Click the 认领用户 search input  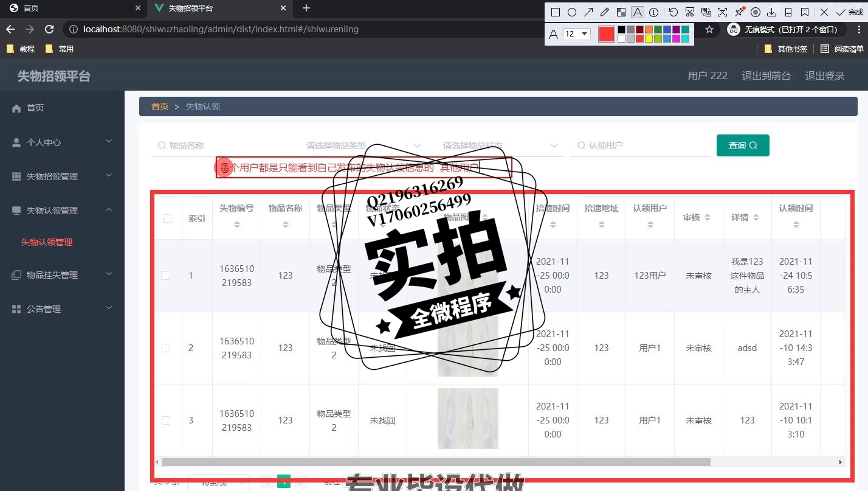[641, 145]
